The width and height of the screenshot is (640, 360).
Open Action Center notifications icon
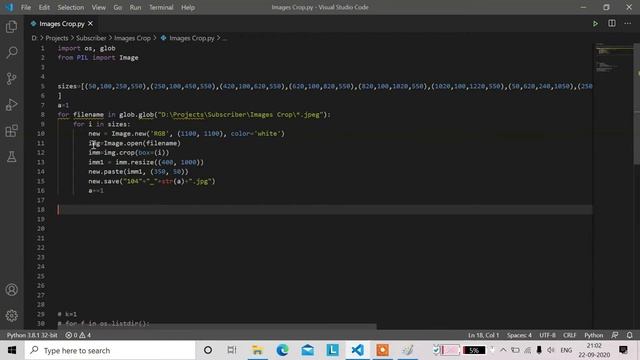623,350
